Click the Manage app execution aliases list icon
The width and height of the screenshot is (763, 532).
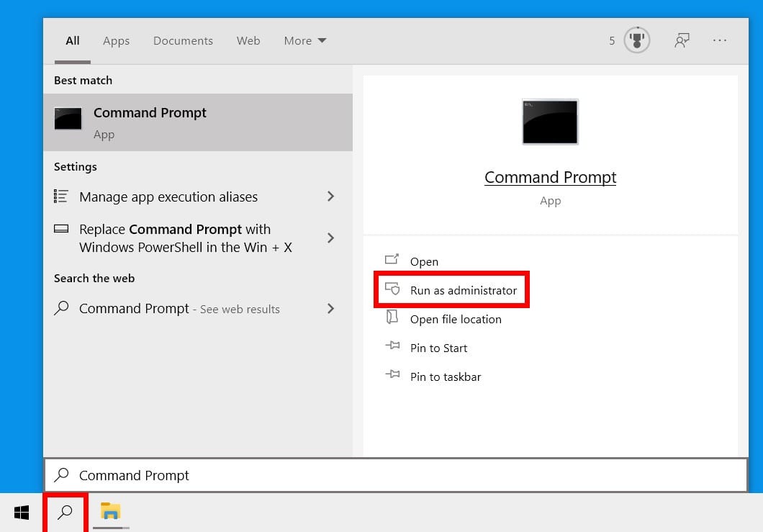coord(61,196)
